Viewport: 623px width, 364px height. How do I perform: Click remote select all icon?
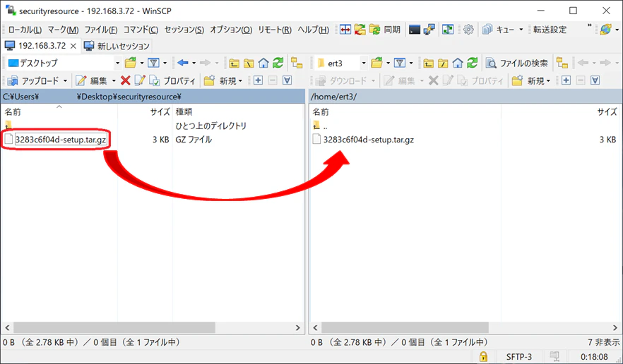(x=595, y=80)
